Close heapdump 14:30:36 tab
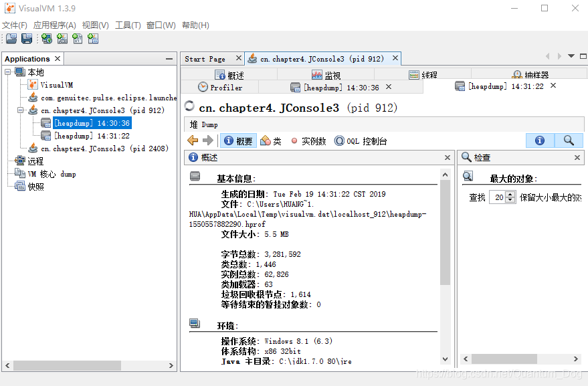Screen dimensions: 588x386 (x=389, y=87)
